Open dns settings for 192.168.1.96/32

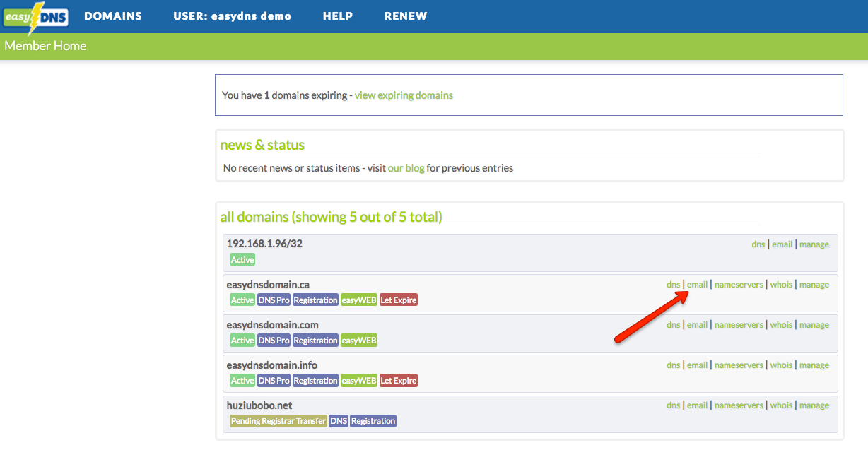tap(758, 244)
